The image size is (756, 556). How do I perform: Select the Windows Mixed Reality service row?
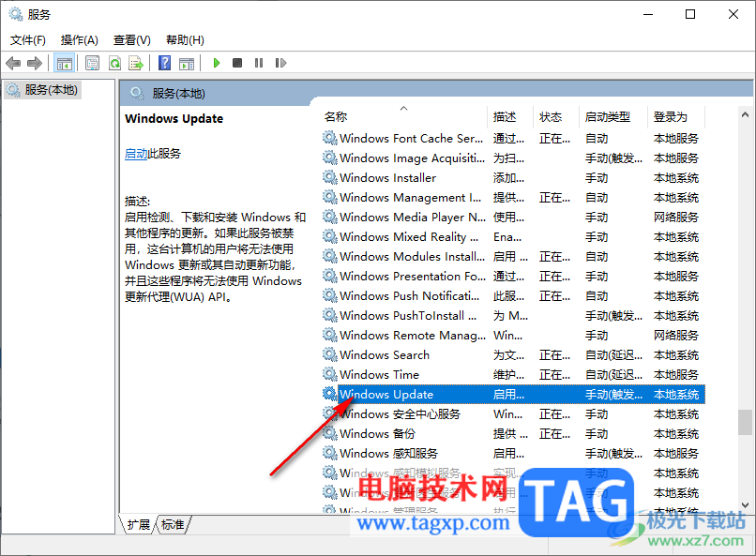[x=513, y=237]
